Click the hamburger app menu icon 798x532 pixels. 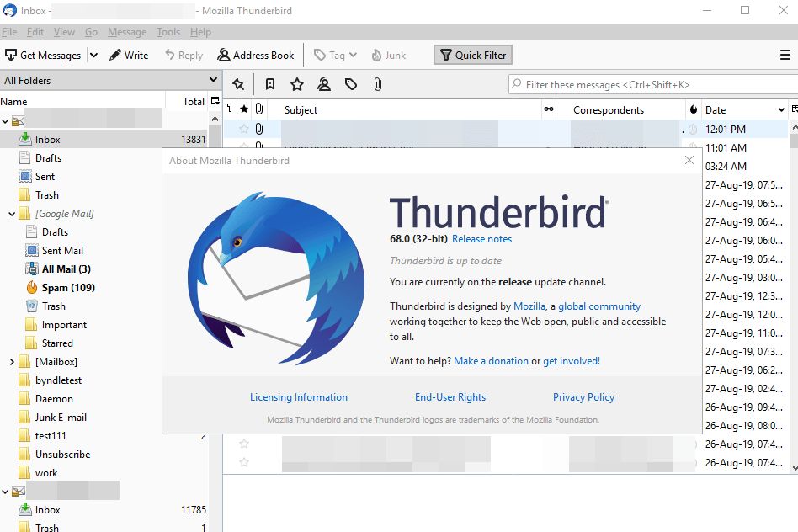(x=785, y=56)
